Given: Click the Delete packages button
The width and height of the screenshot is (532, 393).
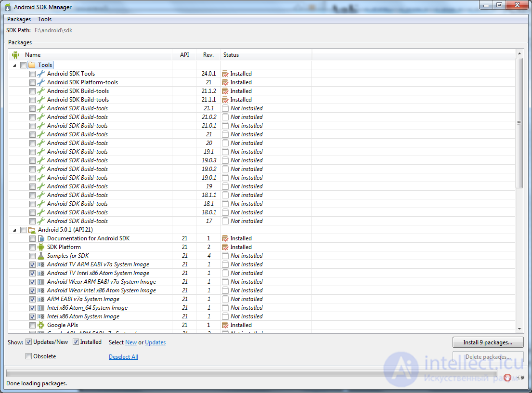Looking at the screenshot, I should [488, 357].
